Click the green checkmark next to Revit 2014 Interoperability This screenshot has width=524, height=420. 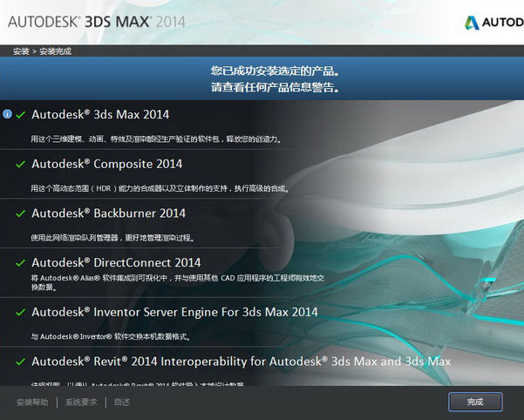[21, 362]
